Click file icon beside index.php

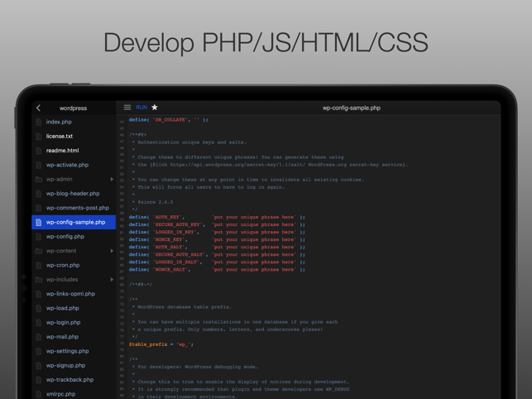point(39,122)
